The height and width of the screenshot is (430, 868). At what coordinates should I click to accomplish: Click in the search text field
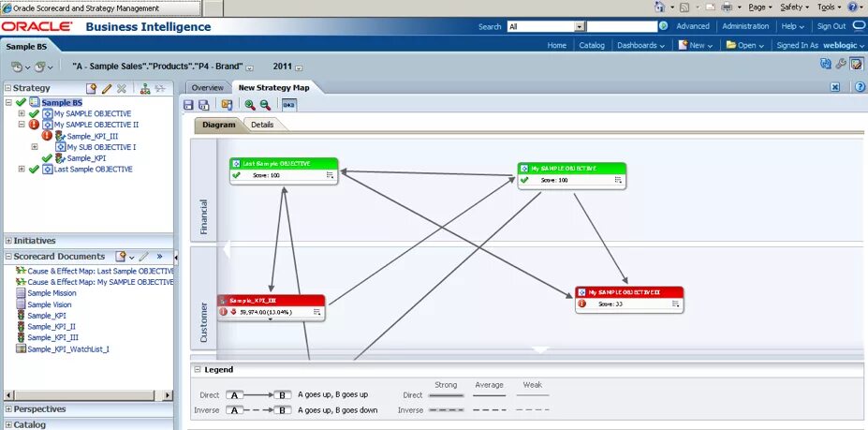click(622, 26)
